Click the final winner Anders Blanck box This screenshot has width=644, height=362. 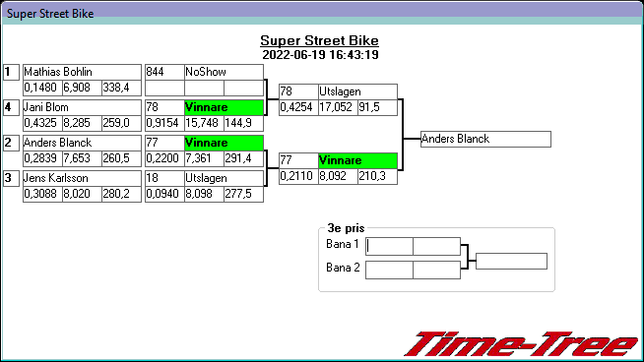485,139
